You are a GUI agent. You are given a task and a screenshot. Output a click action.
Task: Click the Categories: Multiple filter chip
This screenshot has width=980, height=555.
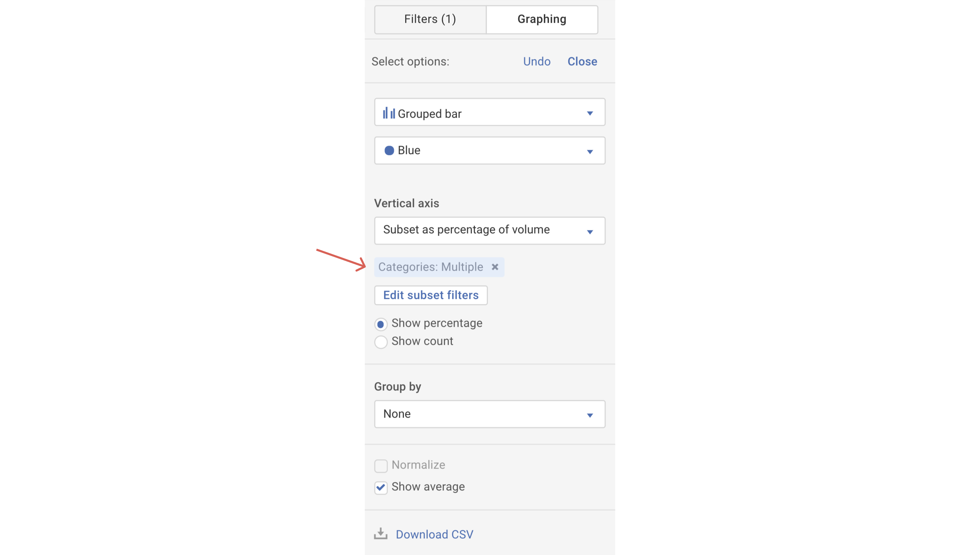pos(430,267)
